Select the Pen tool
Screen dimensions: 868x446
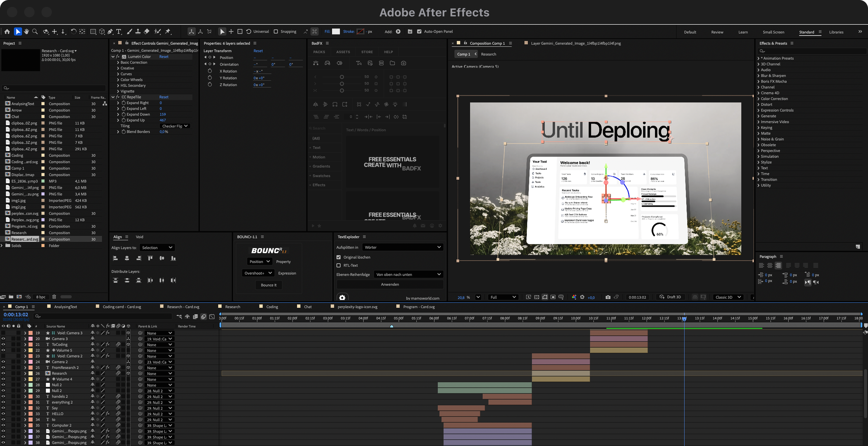pos(110,31)
